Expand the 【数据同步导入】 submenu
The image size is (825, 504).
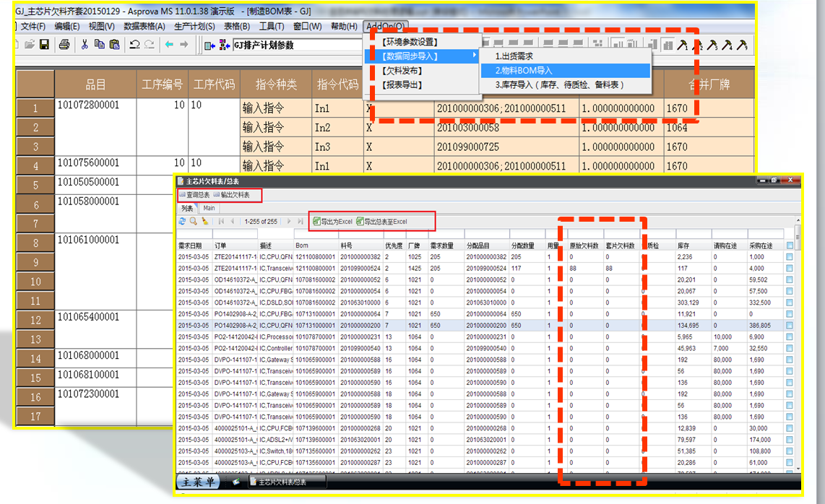pos(423,56)
